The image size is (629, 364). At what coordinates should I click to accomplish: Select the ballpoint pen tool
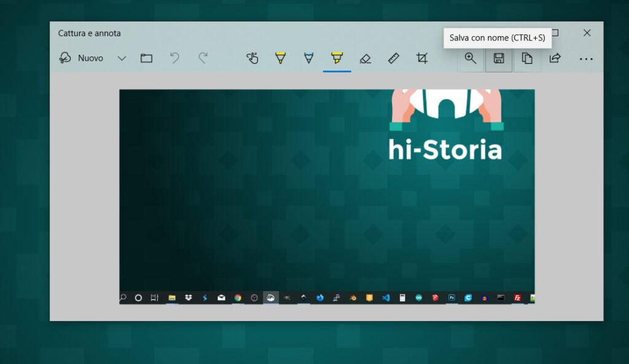[x=279, y=58]
